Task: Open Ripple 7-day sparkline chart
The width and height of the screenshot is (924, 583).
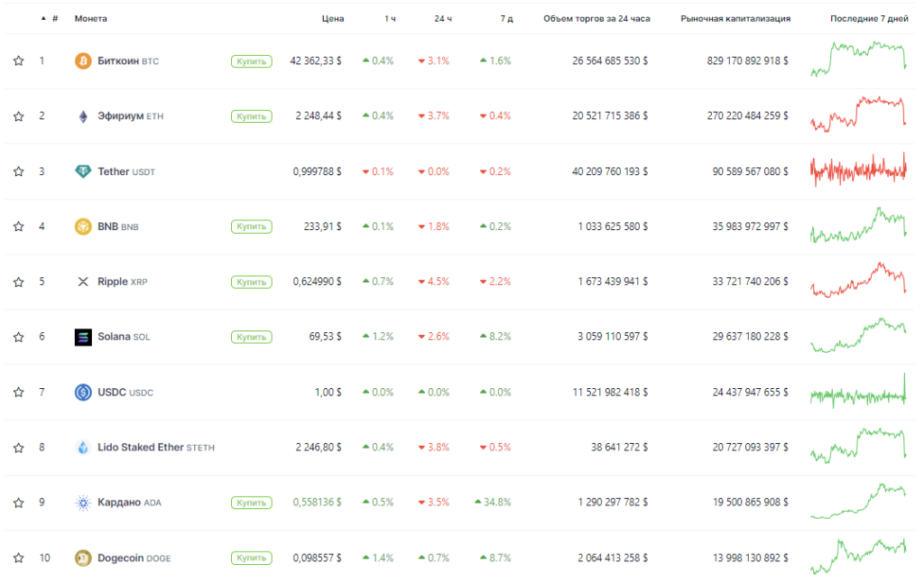Action: point(859,280)
